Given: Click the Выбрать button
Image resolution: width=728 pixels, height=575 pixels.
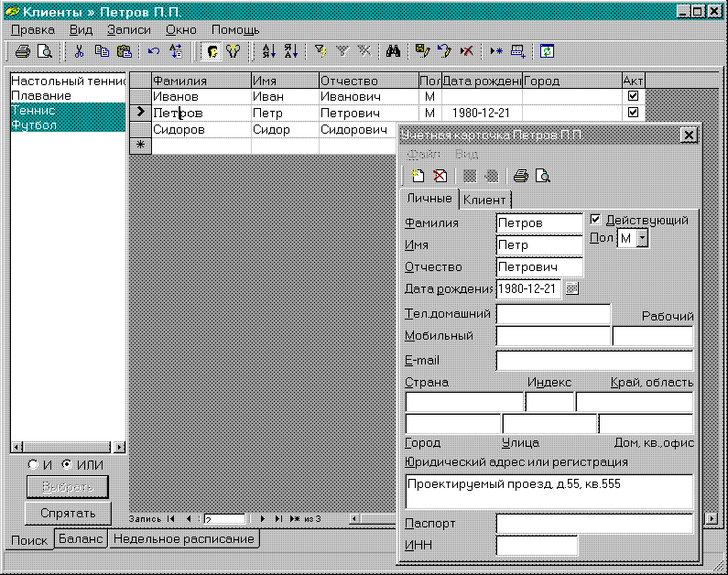Looking at the screenshot, I should 68,487.
